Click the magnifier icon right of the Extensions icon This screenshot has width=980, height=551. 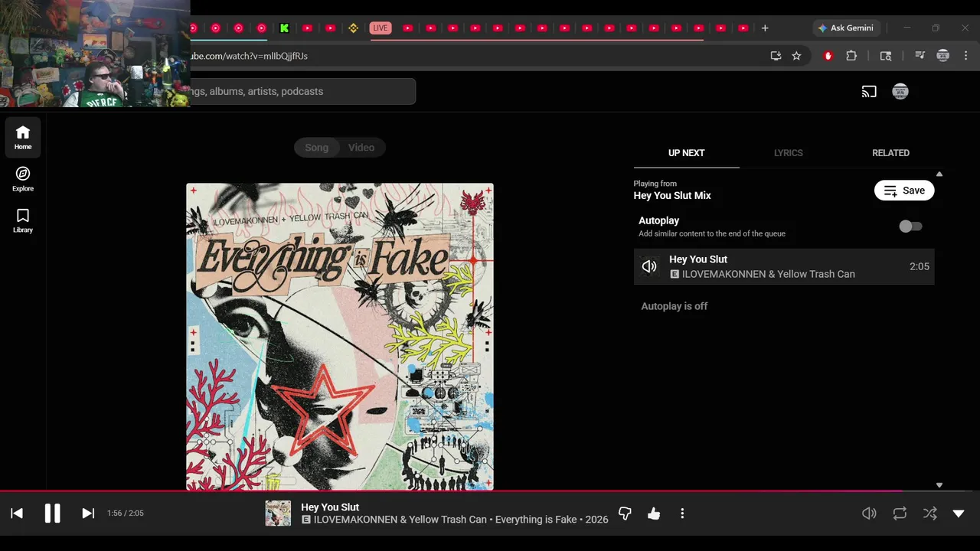886,56
